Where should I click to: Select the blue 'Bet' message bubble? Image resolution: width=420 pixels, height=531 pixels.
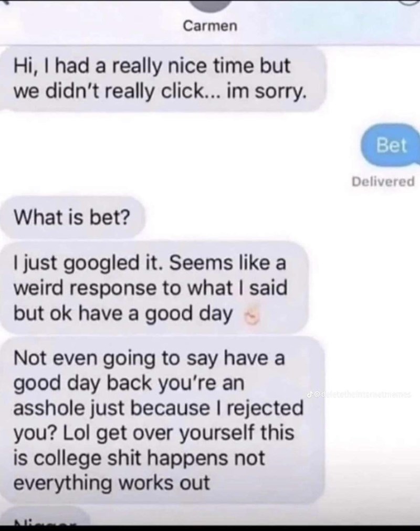(x=390, y=145)
